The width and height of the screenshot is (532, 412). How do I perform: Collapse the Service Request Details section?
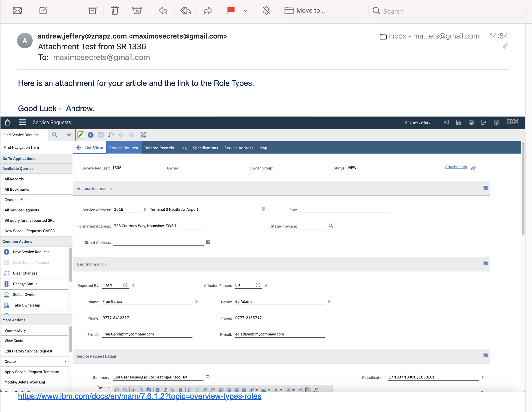tap(485, 355)
